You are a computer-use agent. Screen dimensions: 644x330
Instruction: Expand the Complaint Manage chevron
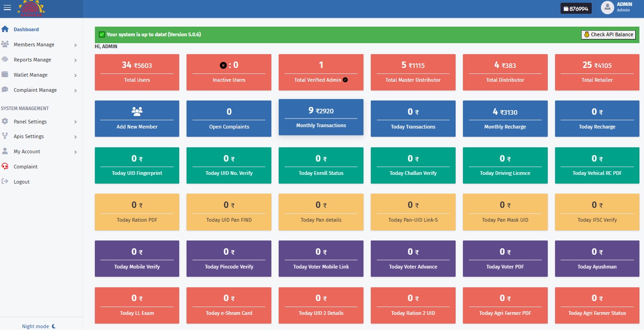click(x=77, y=90)
